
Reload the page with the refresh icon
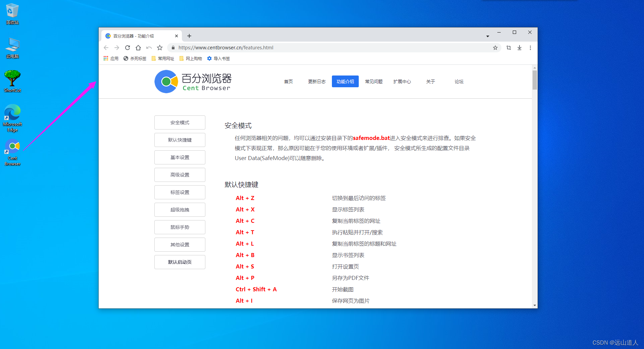click(x=128, y=48)
